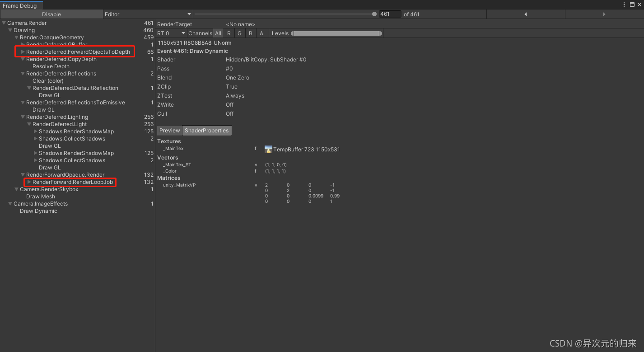
Task: Open the Editor compute device dropdown
Action: [147, 14]
